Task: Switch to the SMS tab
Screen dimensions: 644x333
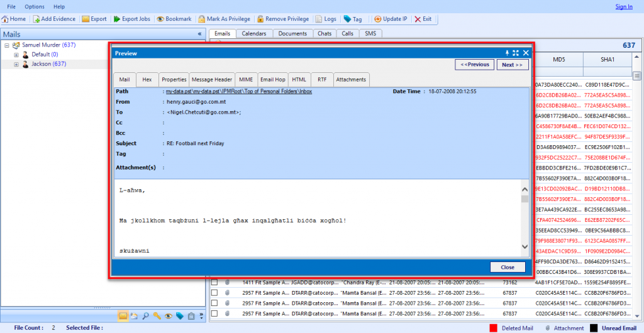Action: coord(370,34)
